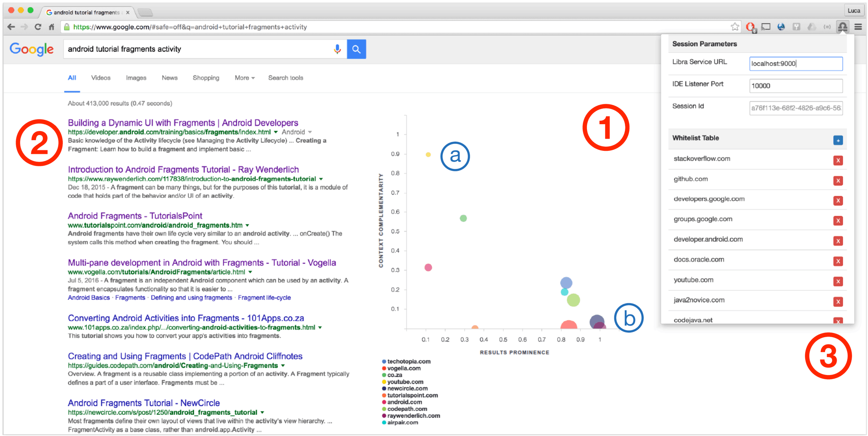Switch to News results

pyautogui.click(x=170, y=78)
